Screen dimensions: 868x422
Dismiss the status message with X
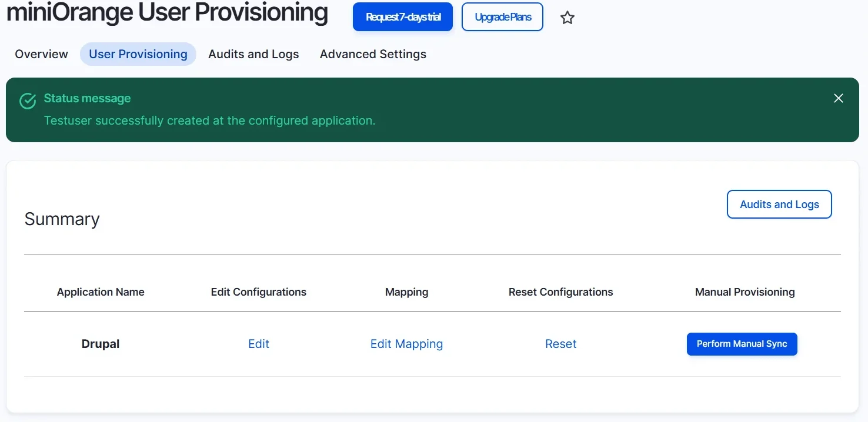839,98
